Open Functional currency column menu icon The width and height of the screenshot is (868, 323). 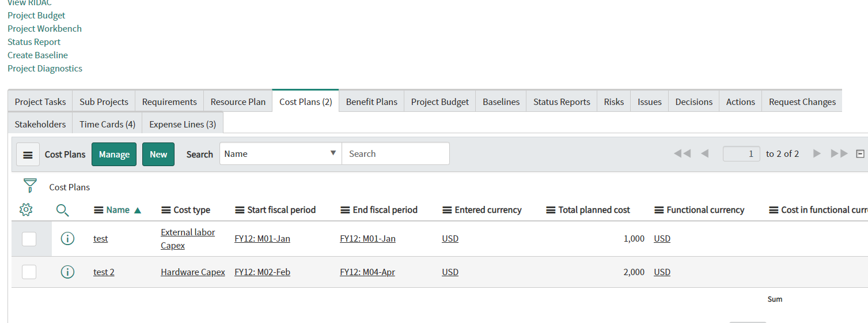[659, 210]
